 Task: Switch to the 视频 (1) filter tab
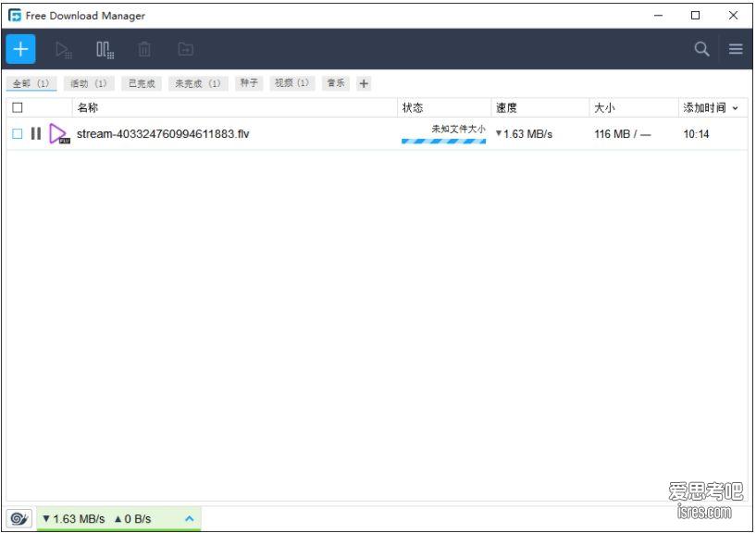pyautogui.click(x=292, y=83)
